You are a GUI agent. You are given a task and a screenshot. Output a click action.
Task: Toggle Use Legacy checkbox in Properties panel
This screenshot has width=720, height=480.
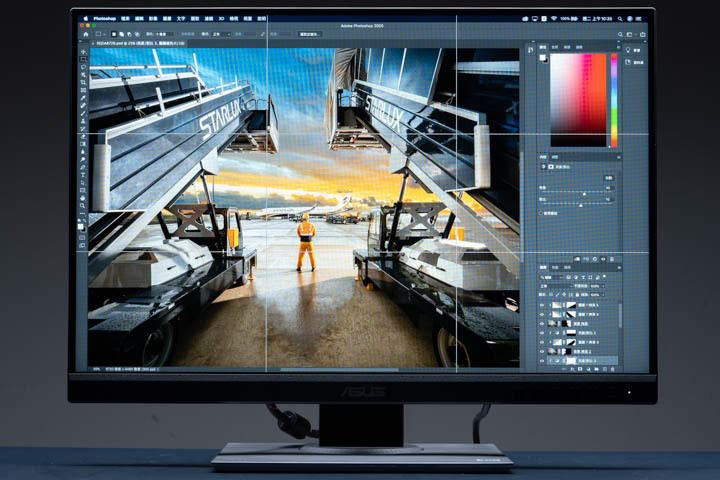tap(540, 213)
